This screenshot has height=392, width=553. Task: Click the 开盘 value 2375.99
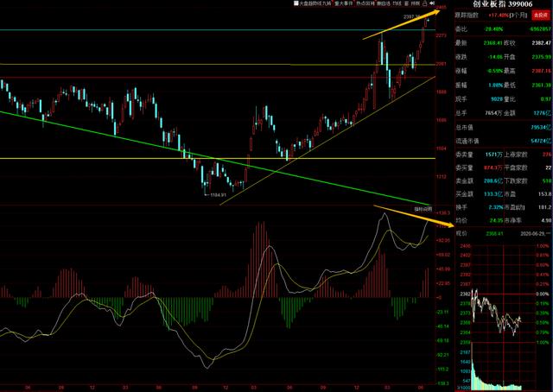tap(541, 57)
